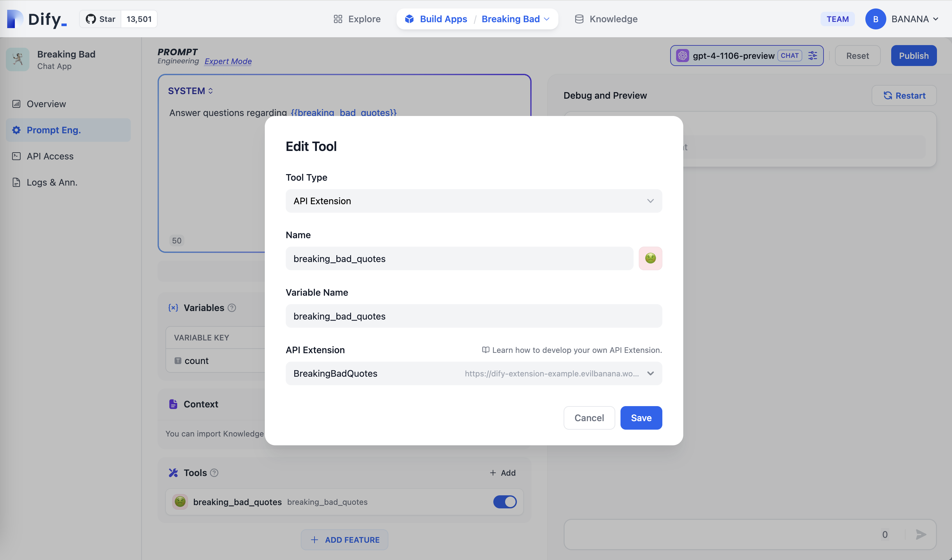This screenshot has width=952, height=560.
Task: Open Expert Mode link
Action: coord(228,61)
